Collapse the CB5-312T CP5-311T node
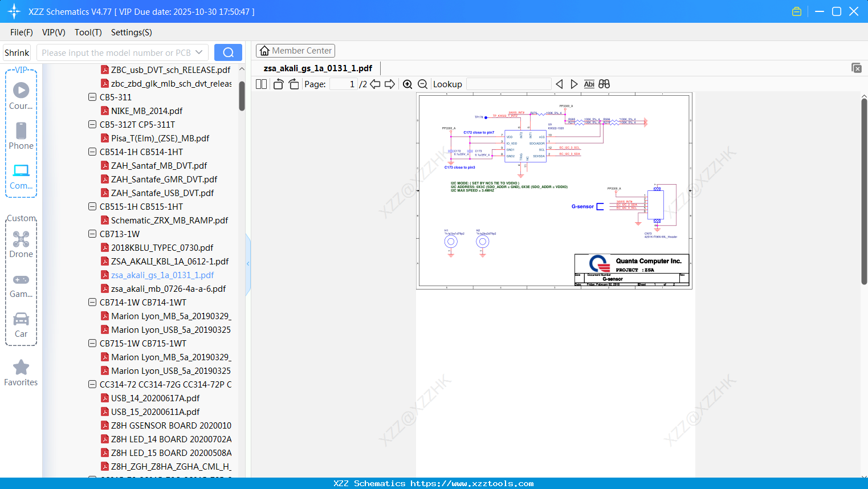This screenshot has width=868, height=489. (92, 124)
